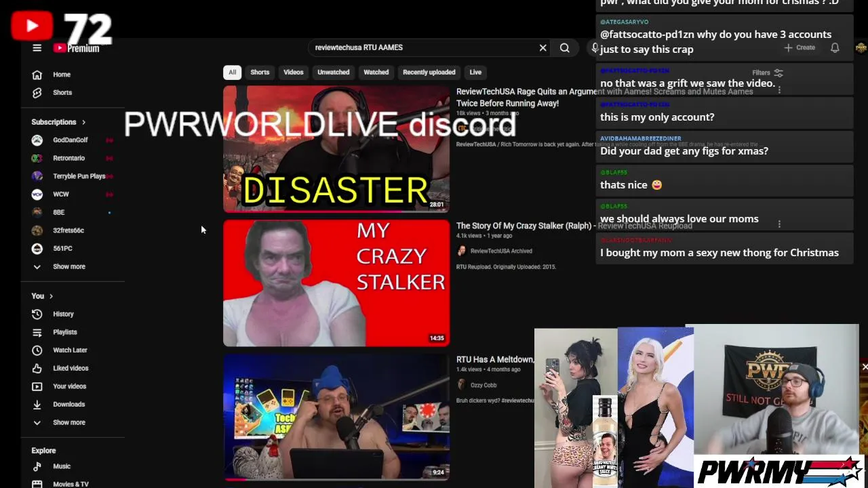This screenshot has width=868, height=488.
Task: Open the search Filters option
Action: (x=767, y=73)
